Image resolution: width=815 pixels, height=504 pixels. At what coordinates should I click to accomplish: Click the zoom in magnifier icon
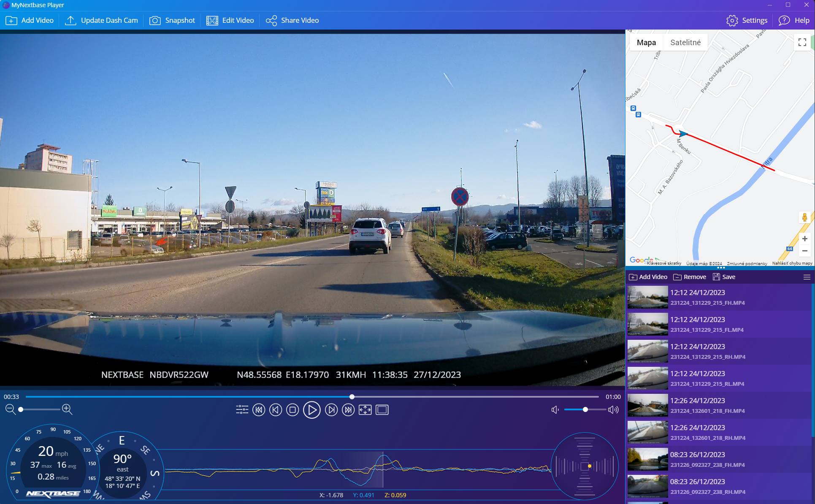pos(67,409)
